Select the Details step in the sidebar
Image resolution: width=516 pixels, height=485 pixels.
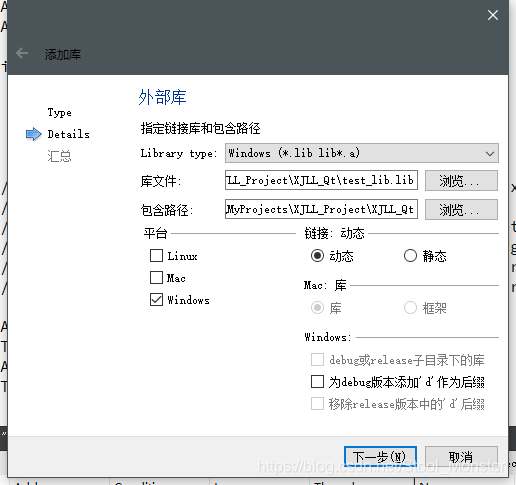coord(68,134)
